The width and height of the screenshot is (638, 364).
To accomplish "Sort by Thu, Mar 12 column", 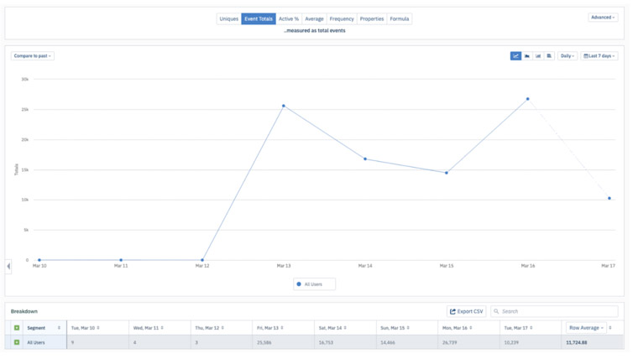I will click(x=222, y=328).
